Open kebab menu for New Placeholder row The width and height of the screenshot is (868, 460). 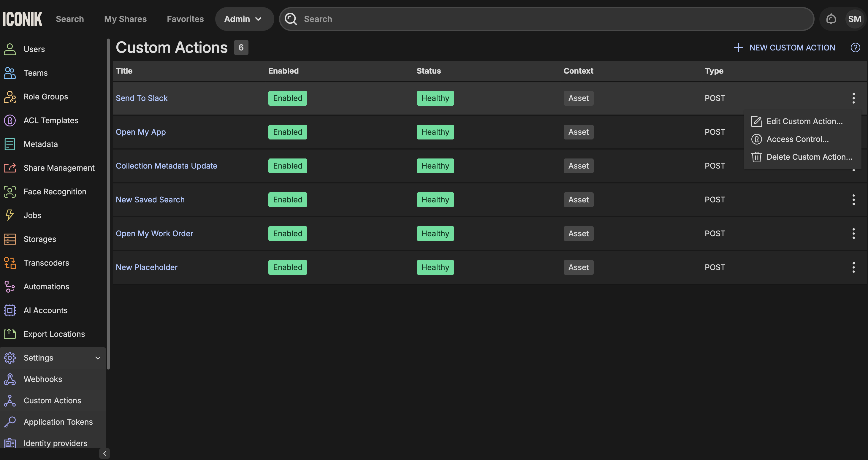click(853, 267)
